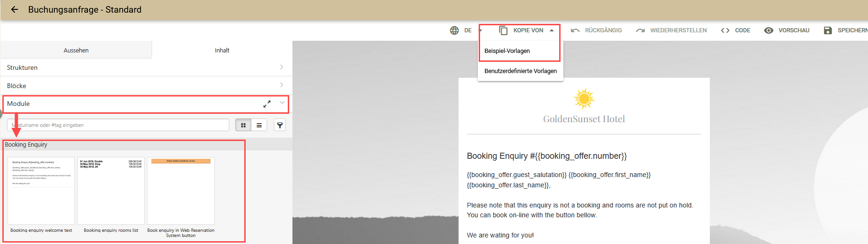Open the module filter funnel
The width and height of the screenshot is (868, 244).
(x=280, y=125)
